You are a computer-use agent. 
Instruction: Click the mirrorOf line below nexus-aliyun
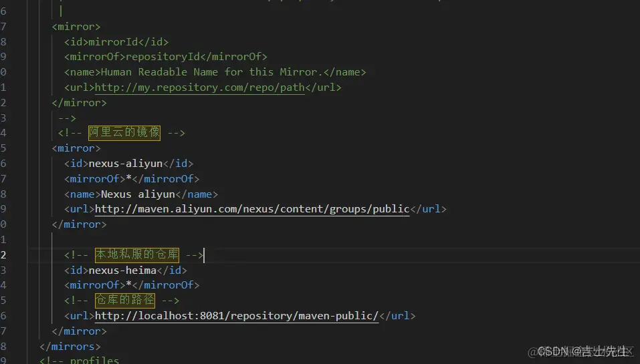(132, 179)
